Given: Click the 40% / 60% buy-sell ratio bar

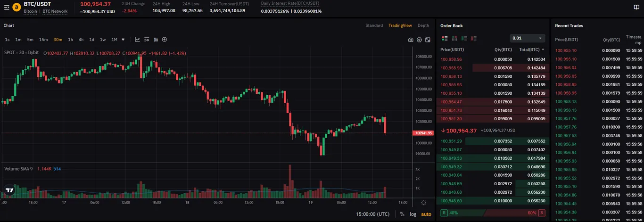Looking at the screenshot, I should 493,213.
